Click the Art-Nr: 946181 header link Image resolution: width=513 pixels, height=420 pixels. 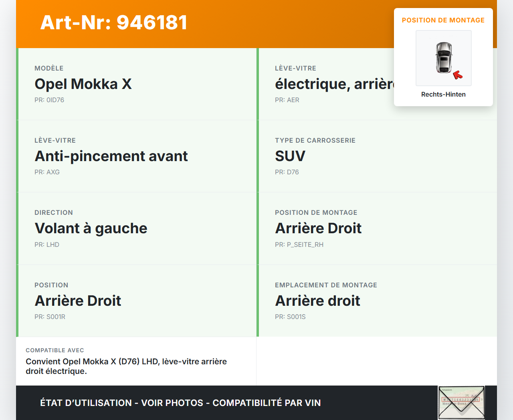click(x=114, y=23)
